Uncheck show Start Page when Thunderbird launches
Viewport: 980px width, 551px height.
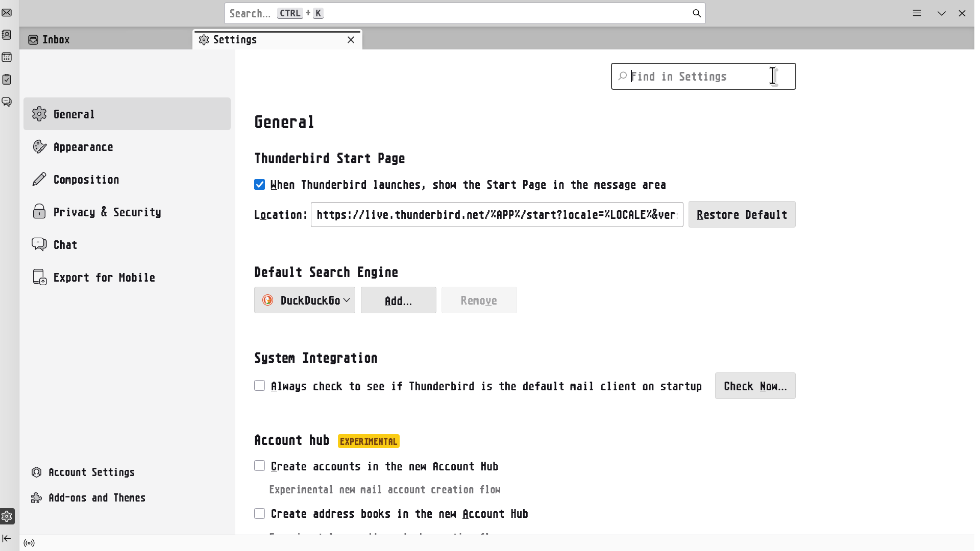point(259,185)
